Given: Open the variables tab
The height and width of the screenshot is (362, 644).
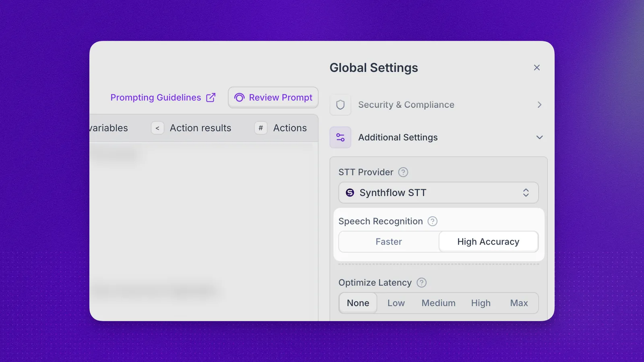Looking at the screenshot, I should pyautogui.click(x=109, y=128).
